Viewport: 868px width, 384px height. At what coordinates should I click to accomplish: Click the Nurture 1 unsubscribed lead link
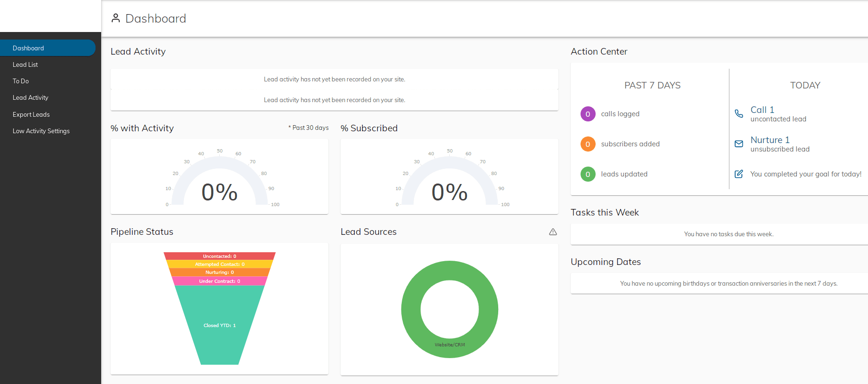click(780, 144)
